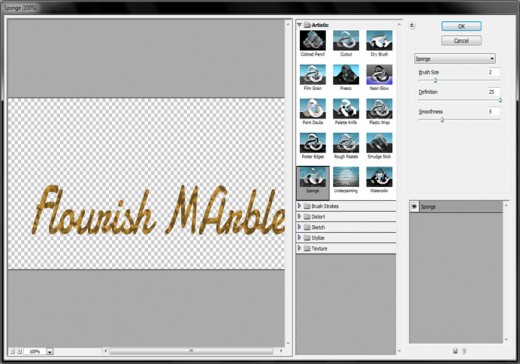Click OK to apply the filter

click(461, 26)
